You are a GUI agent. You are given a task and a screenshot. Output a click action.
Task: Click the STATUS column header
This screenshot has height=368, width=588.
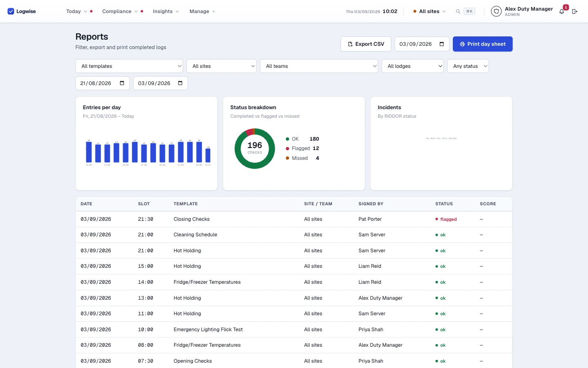[444, 204]
